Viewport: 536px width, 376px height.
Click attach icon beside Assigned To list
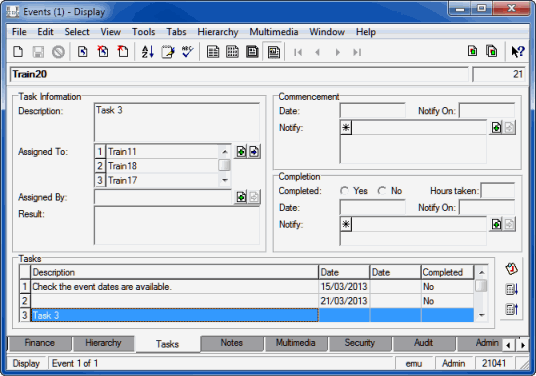coord(241,151)
